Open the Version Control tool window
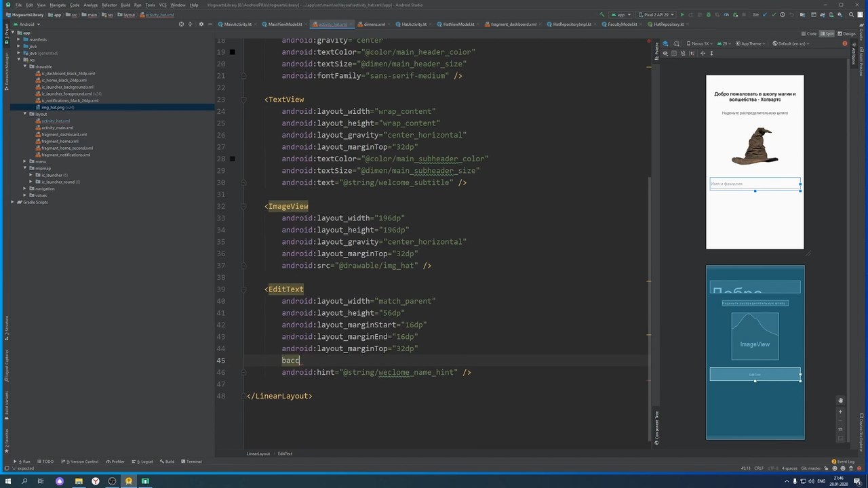 point(80,462)
